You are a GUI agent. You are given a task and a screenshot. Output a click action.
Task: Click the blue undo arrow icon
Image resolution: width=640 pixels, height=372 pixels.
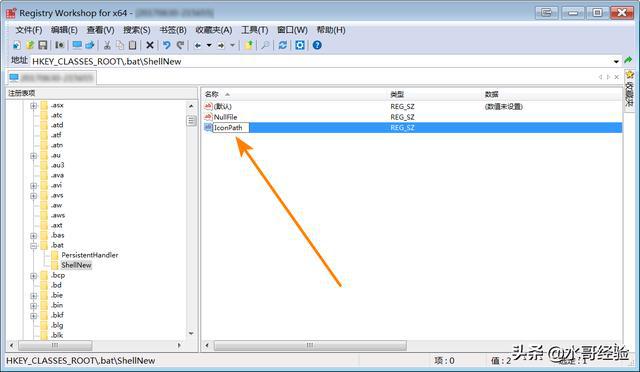pos(167,45)
